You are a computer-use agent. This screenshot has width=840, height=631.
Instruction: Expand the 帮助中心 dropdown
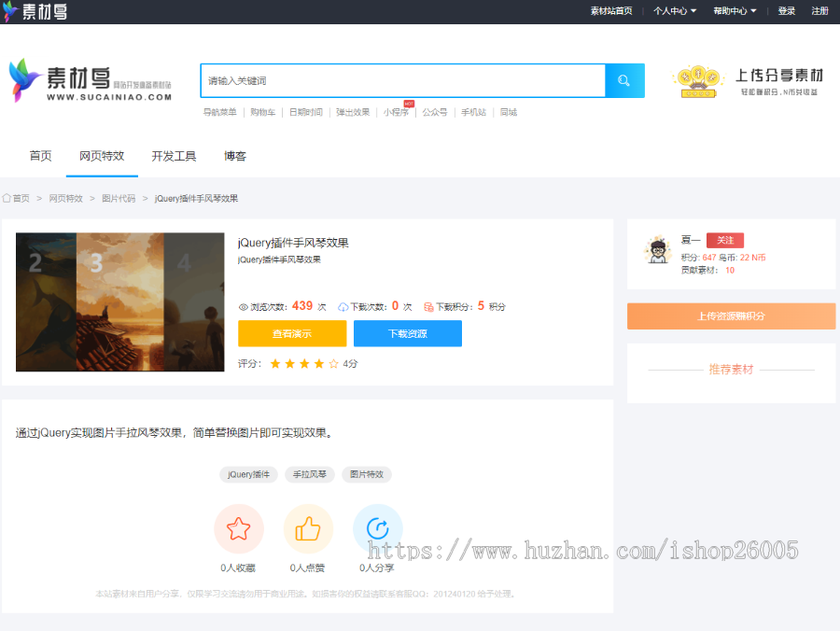click(x=735, y=10)
